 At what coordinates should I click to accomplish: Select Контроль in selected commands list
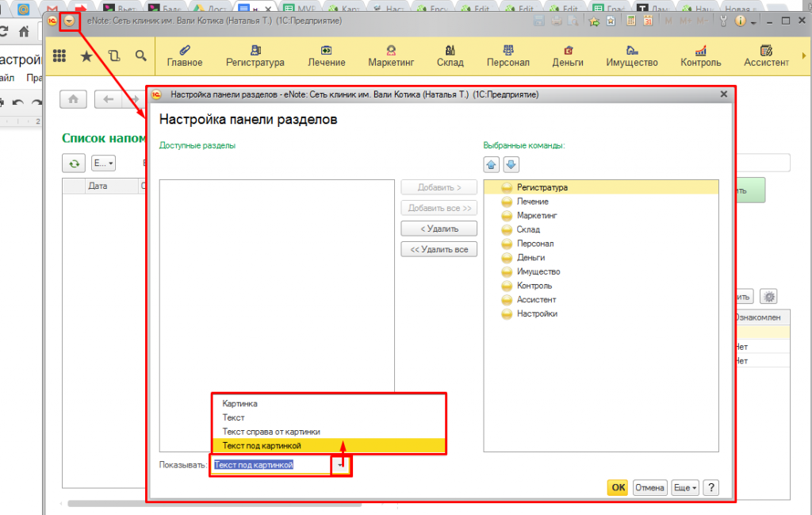point(601,285)
